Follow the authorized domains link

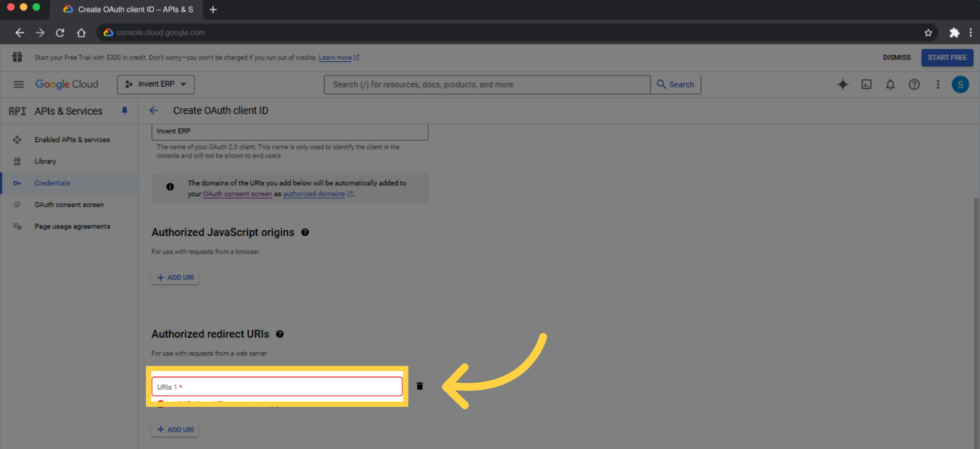[x=318, y=194]
